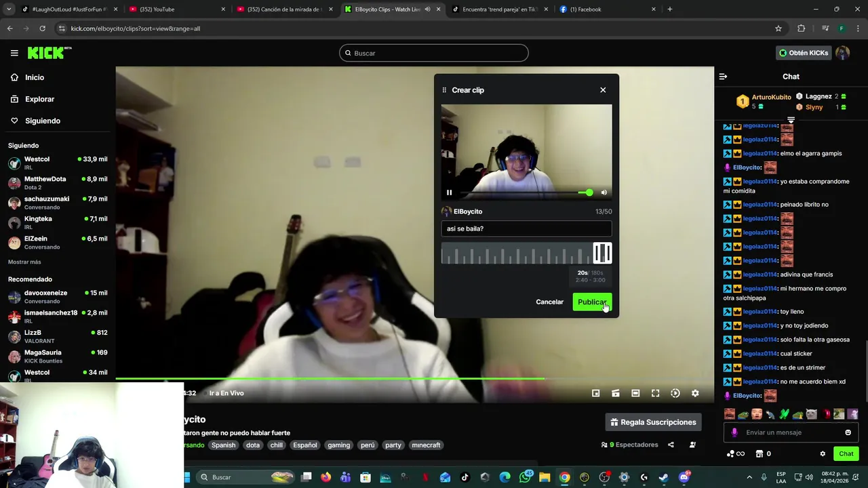Reload the page in Chrome
This screenshot has width=868, height=488.
click(42, 28)
